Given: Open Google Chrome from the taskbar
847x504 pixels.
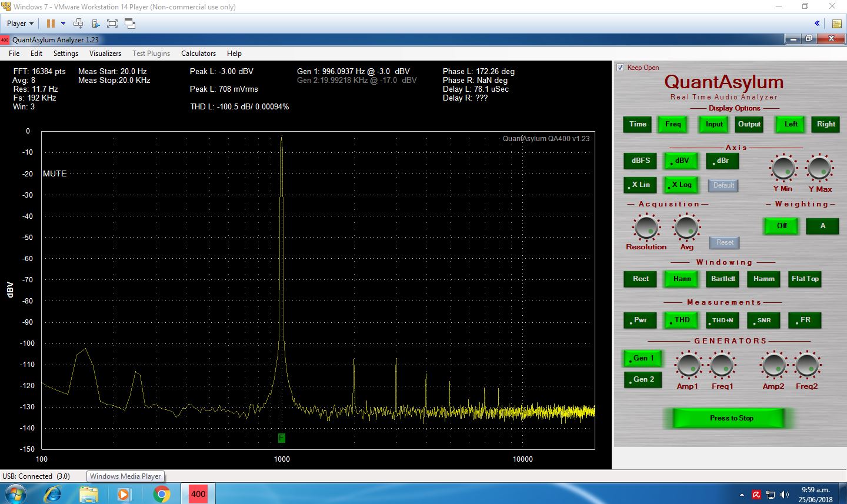Looking at the screenshot, I should pos(161,494).
